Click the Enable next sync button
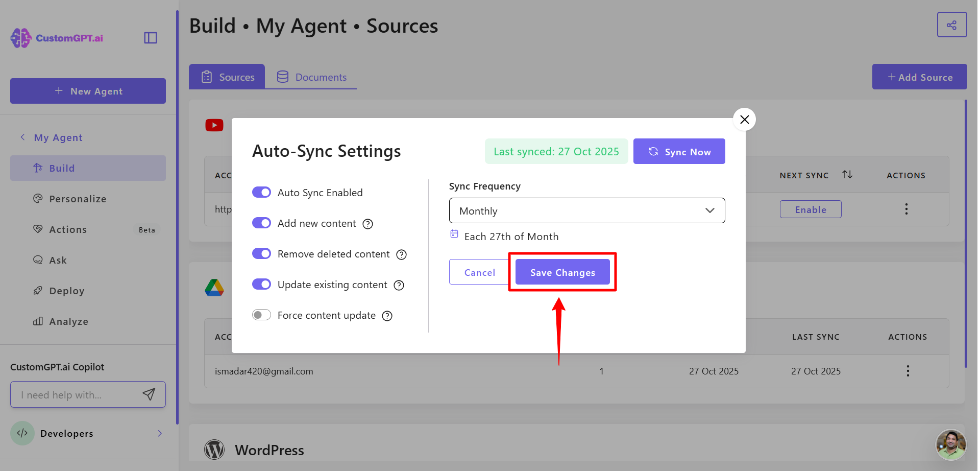Viewport: 980px width, 471px height. (x=811, y=209)
